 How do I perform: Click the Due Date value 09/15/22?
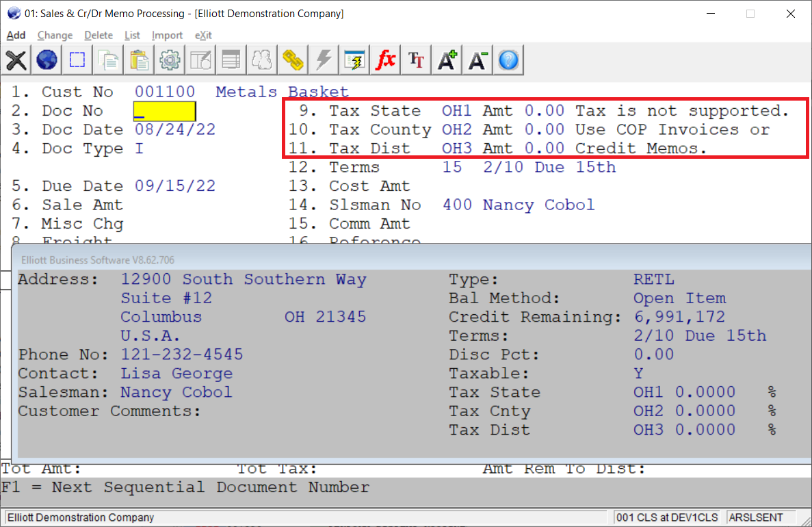point(175,186)
